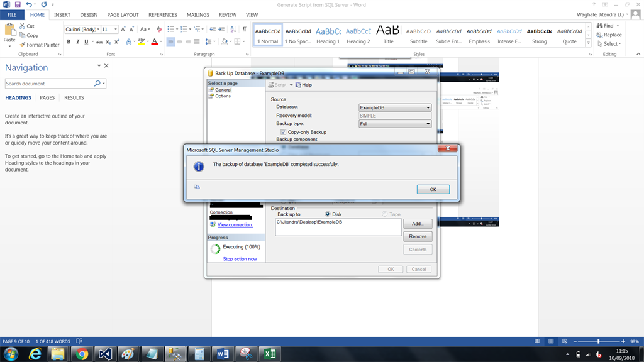Sort the selection with the Sort icon
This screenshot has height=362, width=644.
coord(233,29)
